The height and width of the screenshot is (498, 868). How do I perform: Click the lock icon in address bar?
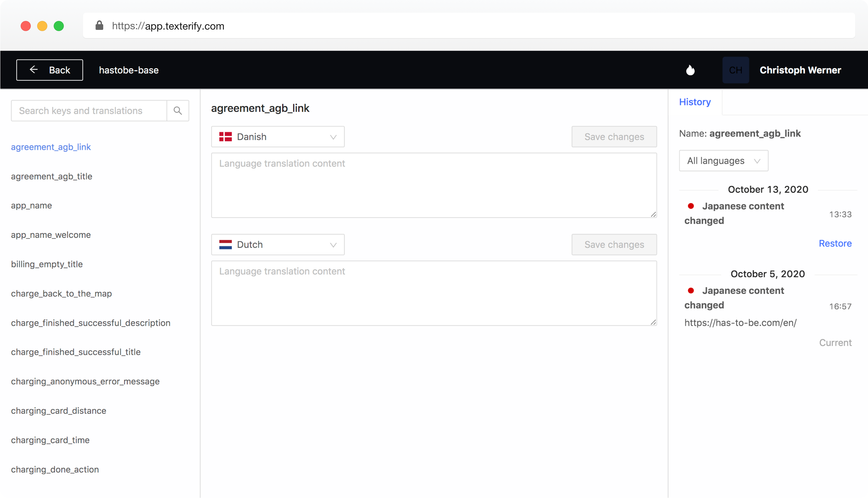pyautogui.click(x=99, y=26)
